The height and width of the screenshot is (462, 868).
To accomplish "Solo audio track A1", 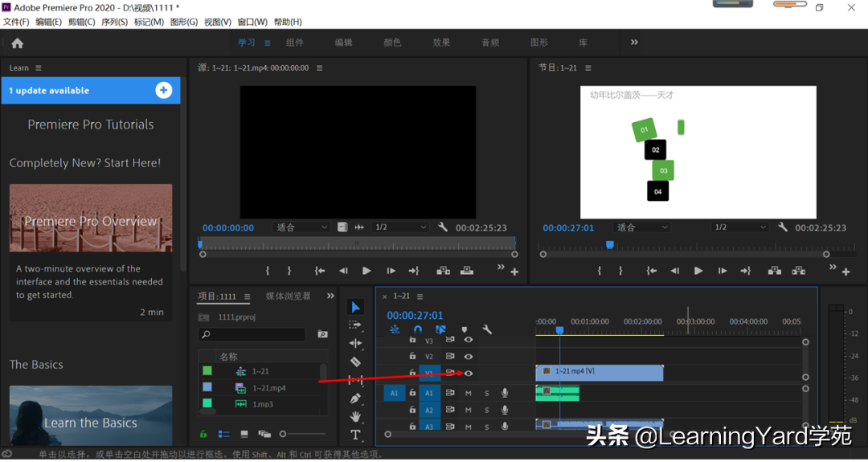I will pos(486,394).
